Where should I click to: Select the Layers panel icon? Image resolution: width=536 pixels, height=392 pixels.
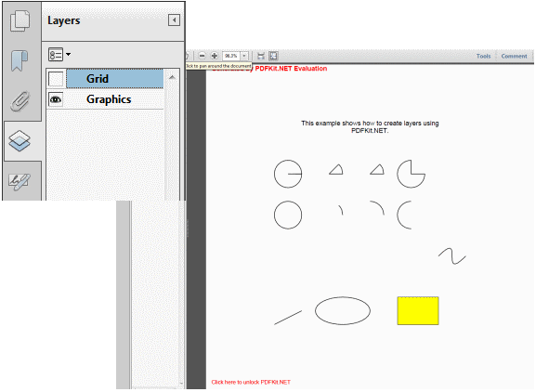click(20, 140)
